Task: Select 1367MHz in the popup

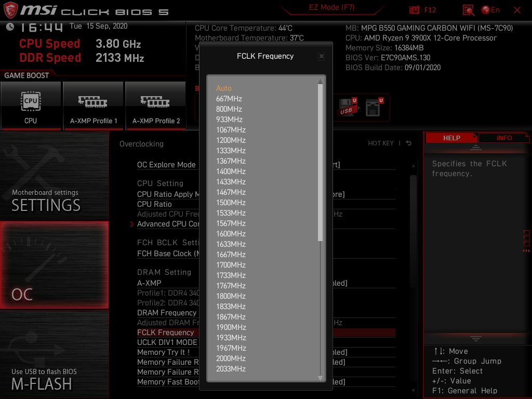Action: (x=231, y=161)
